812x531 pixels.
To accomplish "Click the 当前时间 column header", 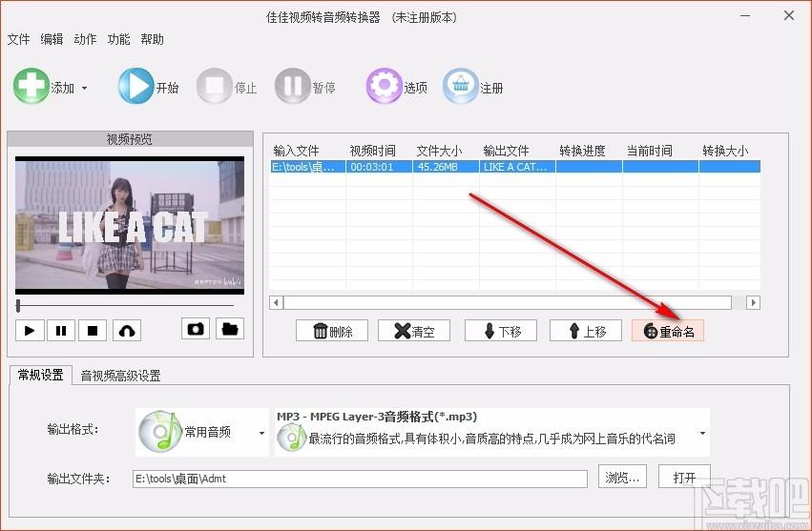I will click(x=650, y=151).
